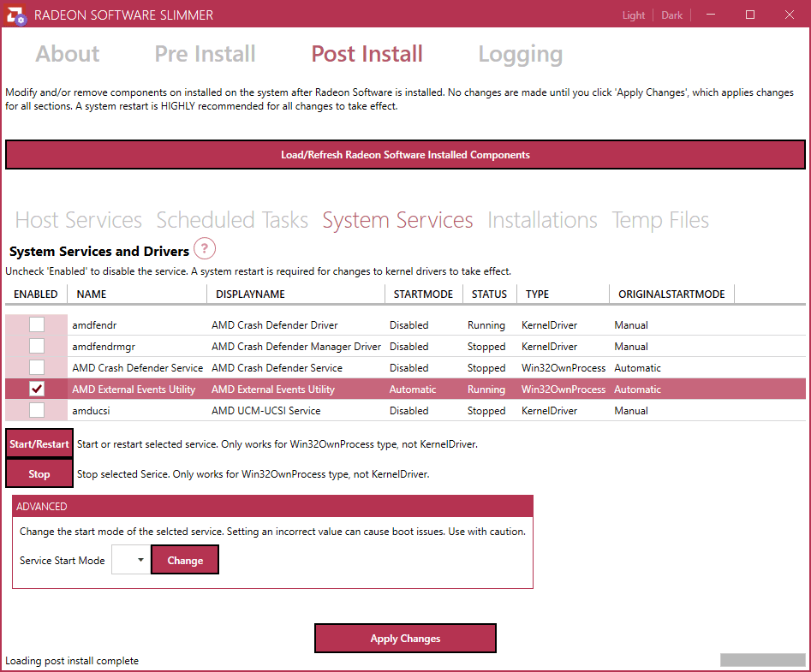Click the progress bar in status bar
This screenshot has width=811, height=672.
point(763,660)
